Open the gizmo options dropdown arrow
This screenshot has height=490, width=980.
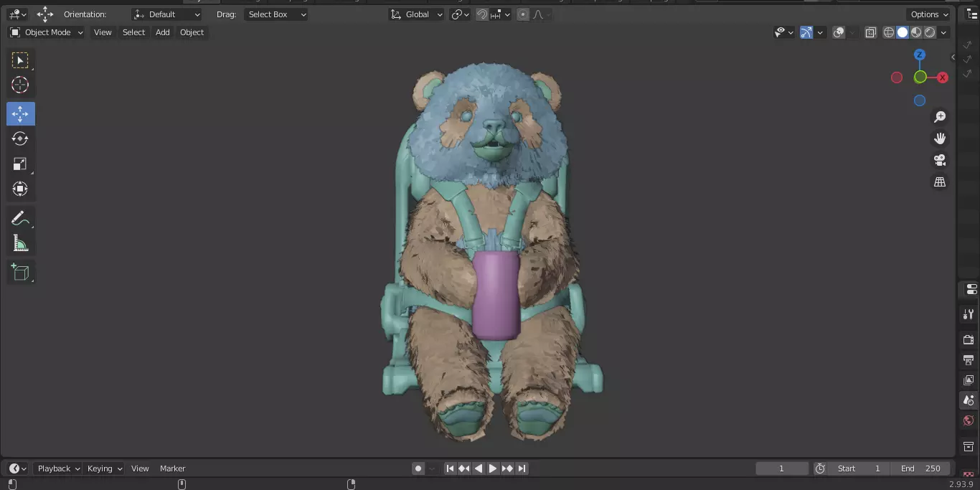(x=820, y=32)
